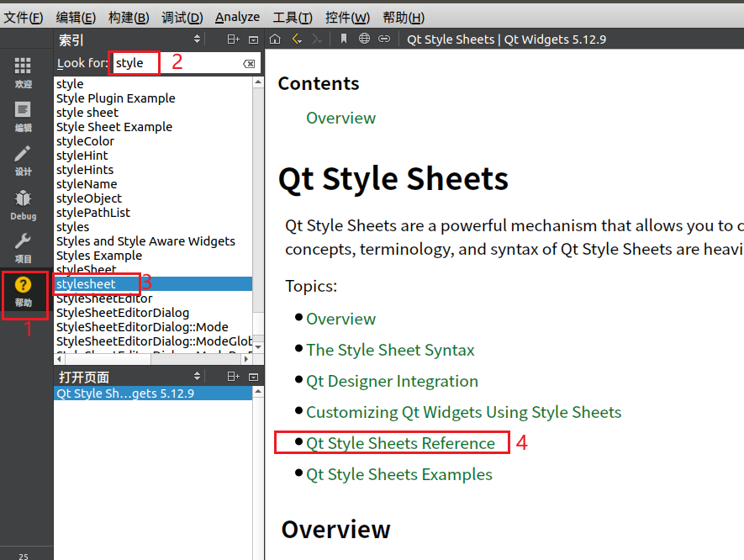Select 'styles' index entry
Image resolution: width=744 pixels, height=560 pixels.
(x=153, y=226)
